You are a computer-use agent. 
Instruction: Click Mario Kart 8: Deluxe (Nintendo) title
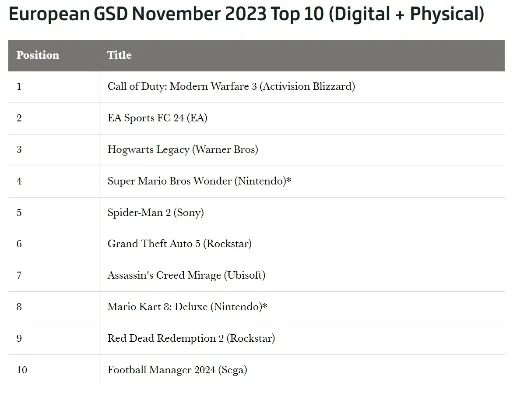187,307
